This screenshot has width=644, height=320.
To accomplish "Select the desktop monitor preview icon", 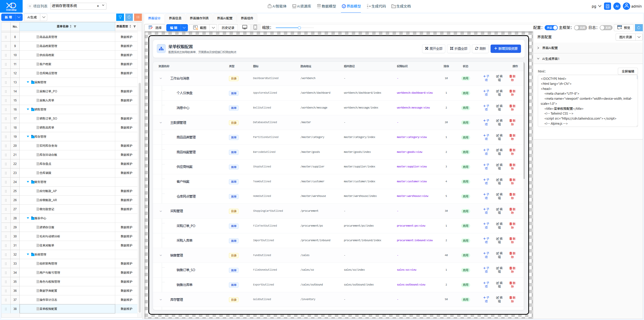I will pyautogui.click(x=245, y=27).
